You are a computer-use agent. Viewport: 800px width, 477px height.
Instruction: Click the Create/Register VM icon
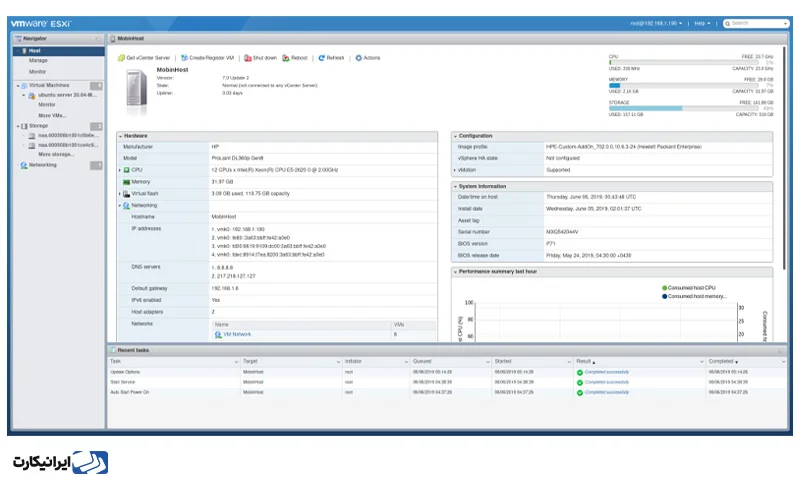(184, 58)
